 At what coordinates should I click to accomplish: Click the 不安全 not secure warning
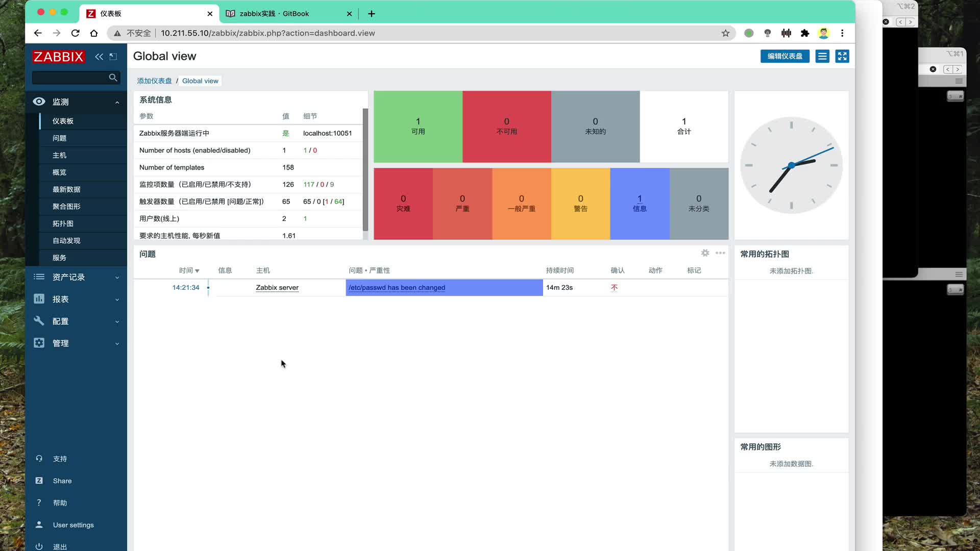point(132,33)
